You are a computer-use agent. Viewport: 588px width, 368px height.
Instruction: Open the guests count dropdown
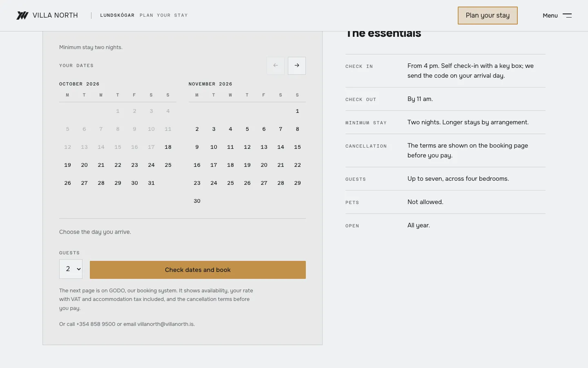click(x=71, y=269)
